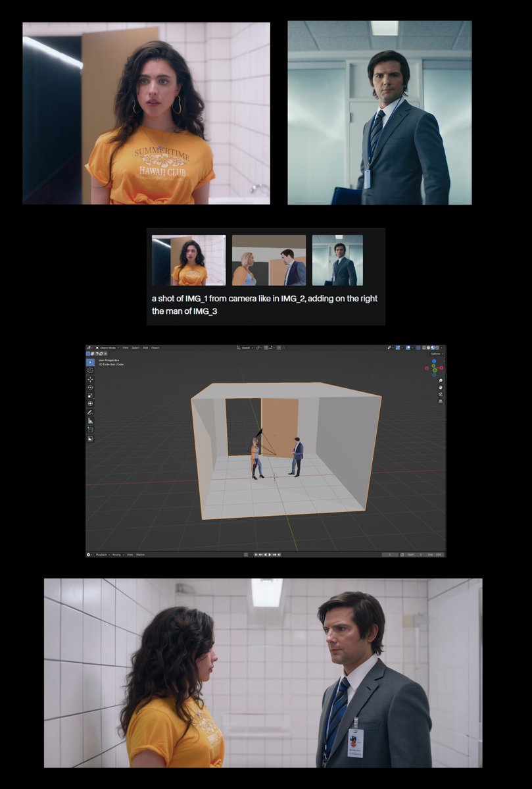Open the timeline Marker menu

pos(140,555)
